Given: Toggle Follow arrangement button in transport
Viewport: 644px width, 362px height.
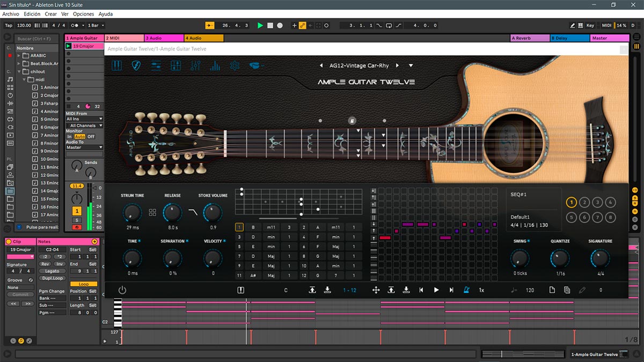Looking at the screenshot, I should click(x=210, y=25).
